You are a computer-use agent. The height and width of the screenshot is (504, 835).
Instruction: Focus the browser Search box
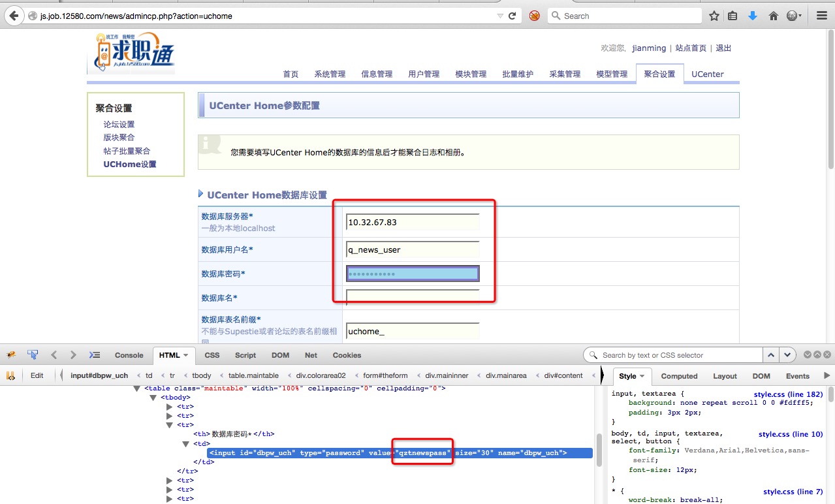pyautogui.click(x=625, y=16)
